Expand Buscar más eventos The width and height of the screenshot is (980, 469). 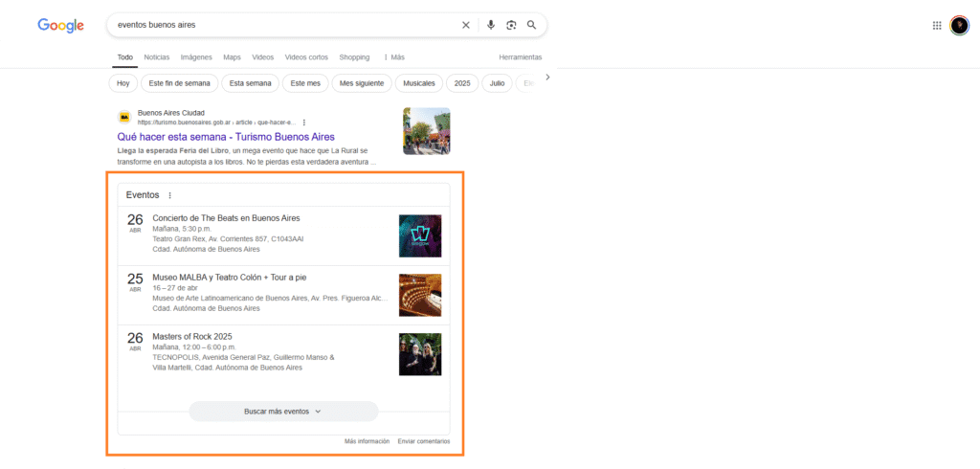(x=283, y=411)
